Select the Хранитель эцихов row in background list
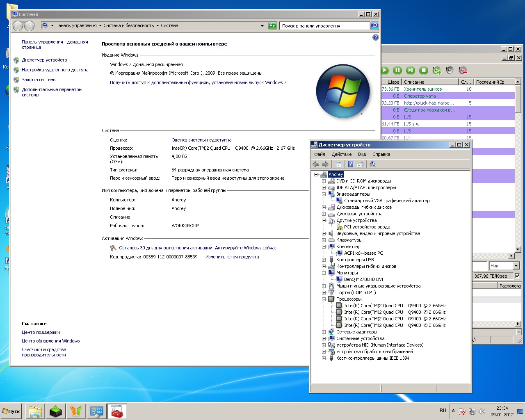The height and width of the screenshot is (420, 525). click(448, 89)
